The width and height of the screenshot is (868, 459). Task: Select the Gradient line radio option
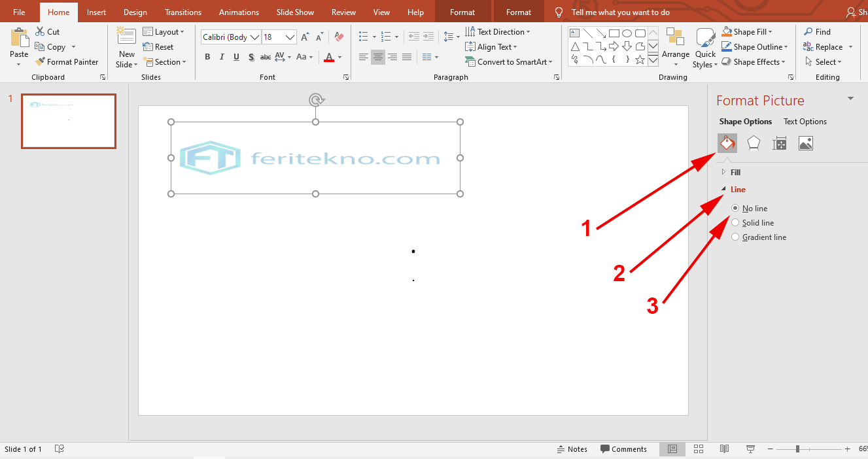(735, 237)
